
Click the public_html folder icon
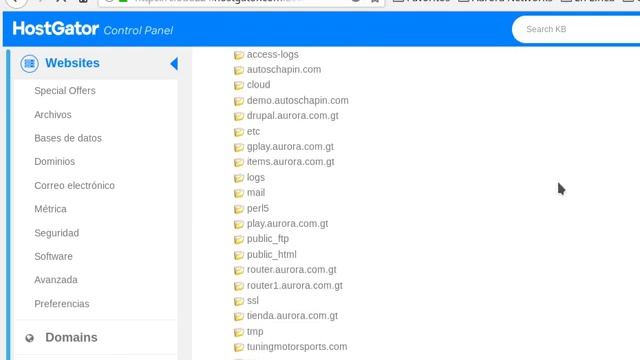click(x=239, y=255)
